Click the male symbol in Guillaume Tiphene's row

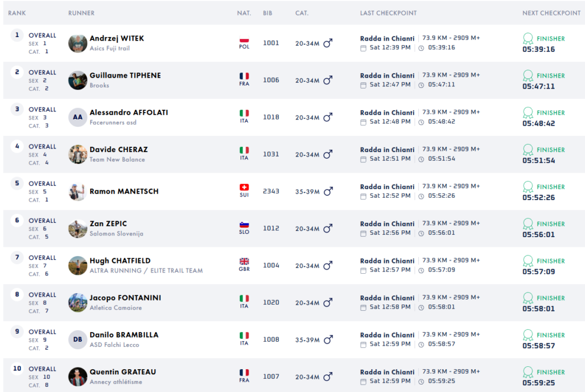328,80
